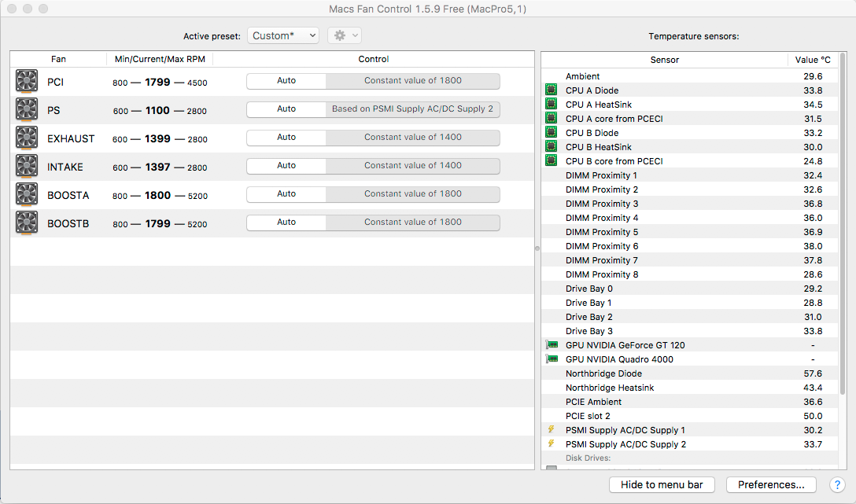Click PCI current RPM value 1799
The width and height of the screenshot is (856, 504).
pos(157,83)
